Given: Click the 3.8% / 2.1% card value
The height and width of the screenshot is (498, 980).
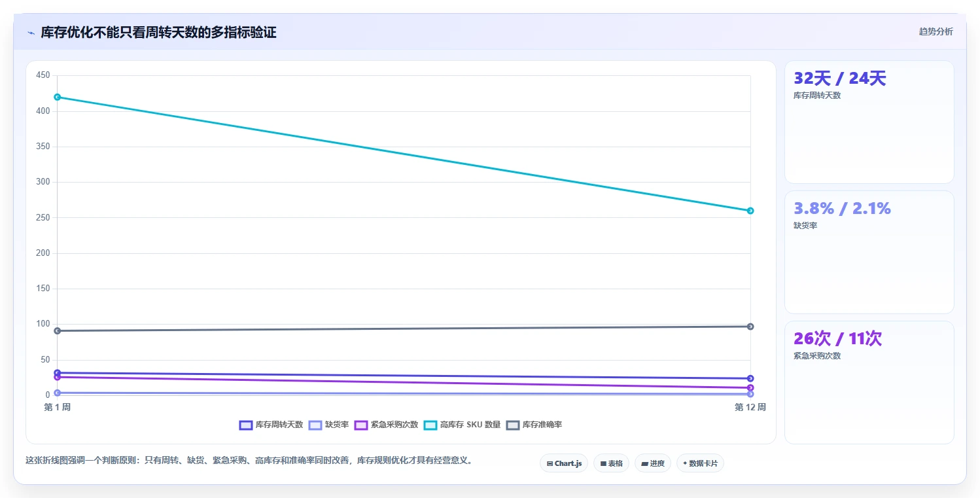Looking at the screenshot, I should pyautogui.click(x=842, y=209).
